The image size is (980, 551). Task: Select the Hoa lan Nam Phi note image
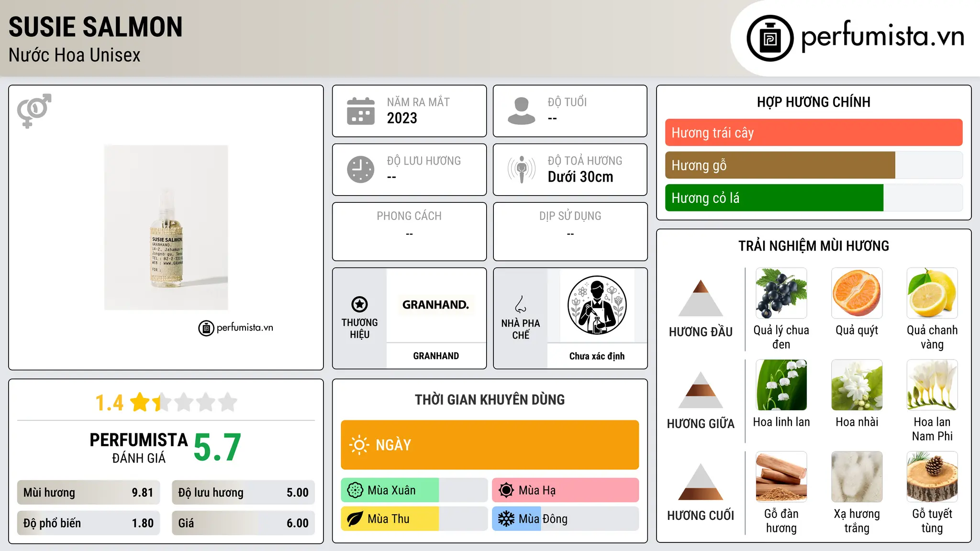tap(932, 385)
